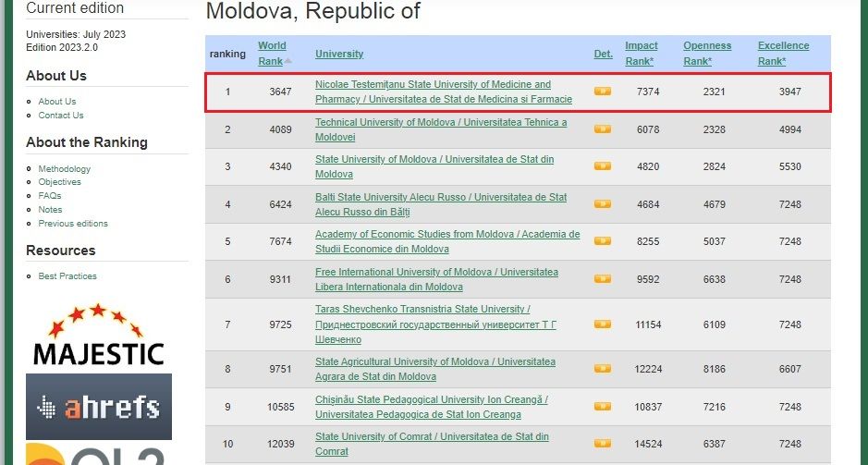Click the Best Practices resource link
The height and width of the screenshot is (465, 868).
coord(67,276)
